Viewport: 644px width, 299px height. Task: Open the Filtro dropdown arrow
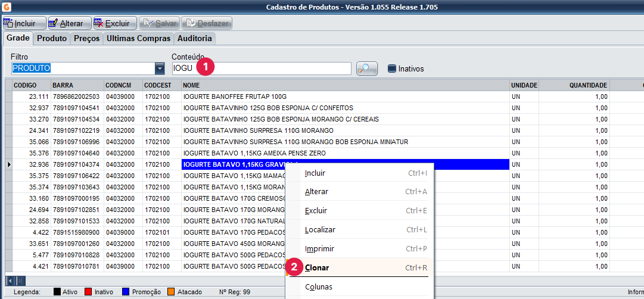tap(159, 68)
